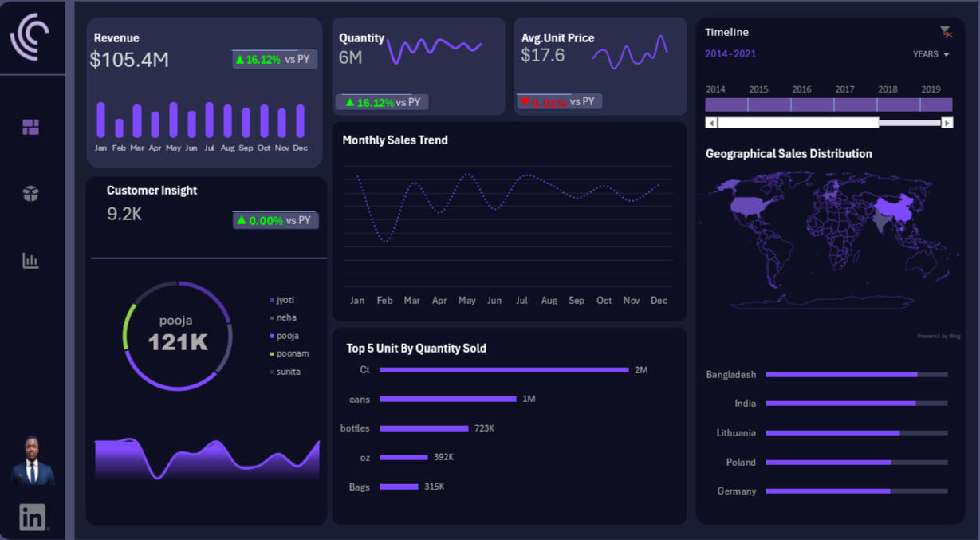980x540 pixels.
Task: Select jyoti in the customer legend
Action: tap(285, 300)
